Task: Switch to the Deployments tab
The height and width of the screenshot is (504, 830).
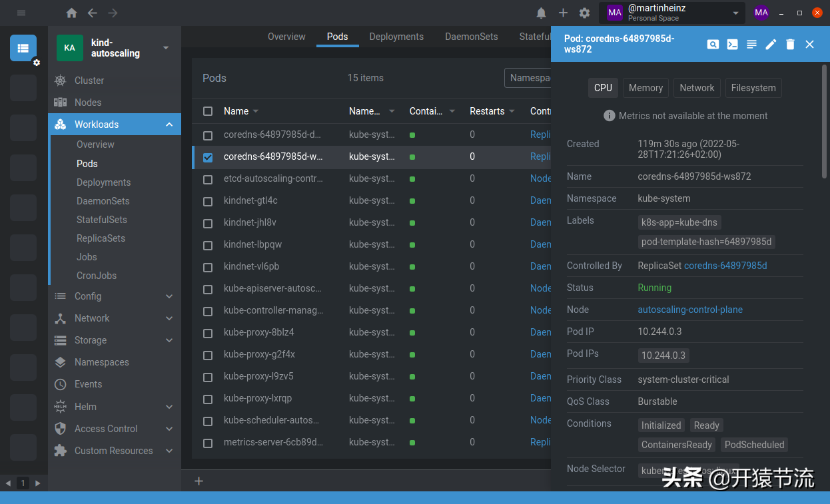Action: 396,37
